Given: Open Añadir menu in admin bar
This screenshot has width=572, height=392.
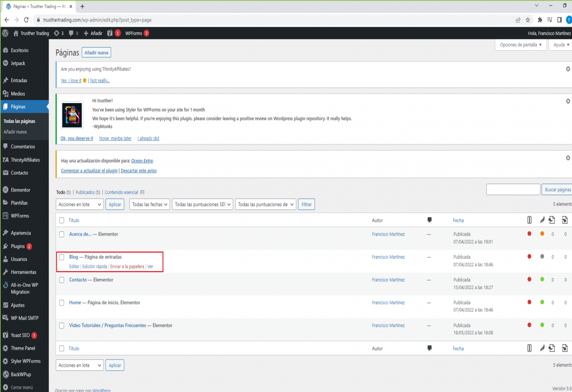Looking at the screenshot, I should click(93, 33).
